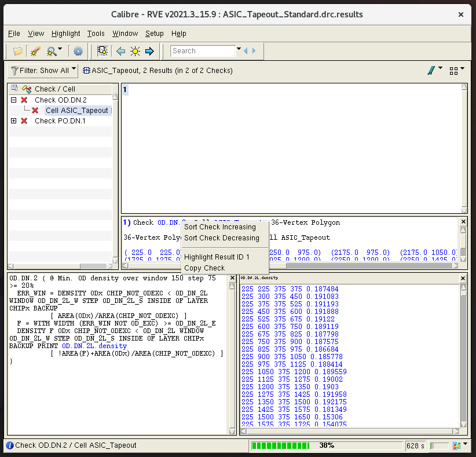
Task: Click the ASIC_Tapeout cell icon in results header
Action: tap(86, 71)
